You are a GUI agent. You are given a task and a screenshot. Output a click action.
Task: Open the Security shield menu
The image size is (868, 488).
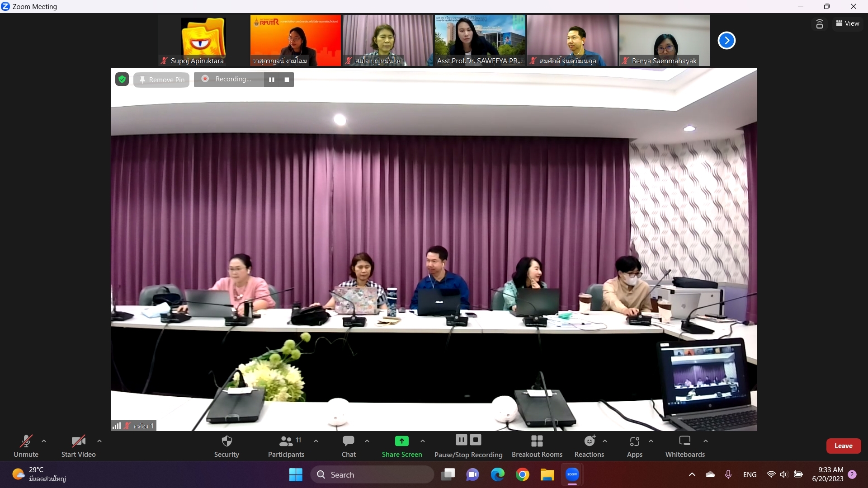tap(226, 446)
